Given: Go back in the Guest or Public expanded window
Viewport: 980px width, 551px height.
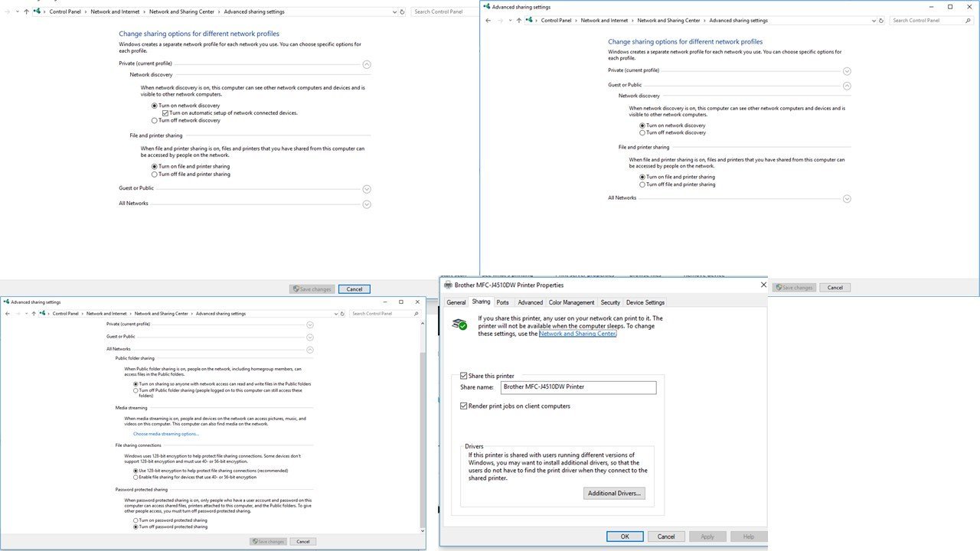Looking at the screenshot, I should pos(488,21).
